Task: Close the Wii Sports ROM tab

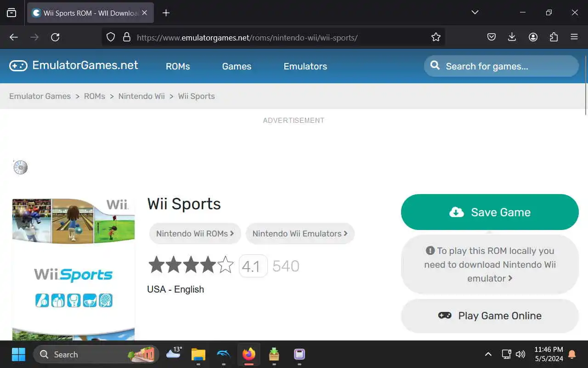Action: 144,13
